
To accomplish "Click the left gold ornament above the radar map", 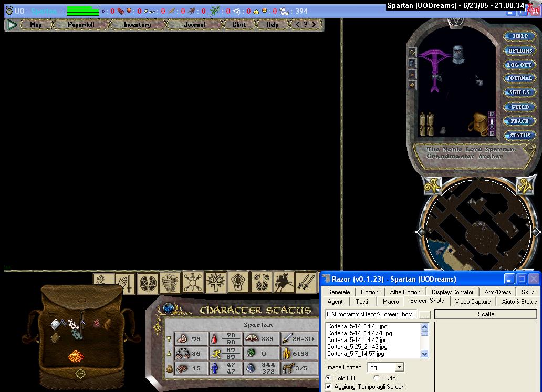I will click(432, 186).
